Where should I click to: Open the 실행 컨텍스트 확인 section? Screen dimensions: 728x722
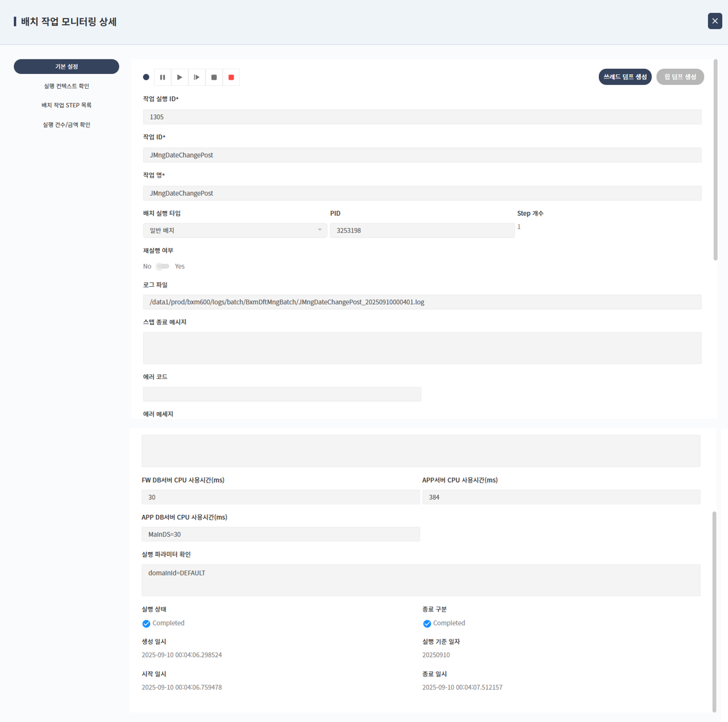[66, 86]
